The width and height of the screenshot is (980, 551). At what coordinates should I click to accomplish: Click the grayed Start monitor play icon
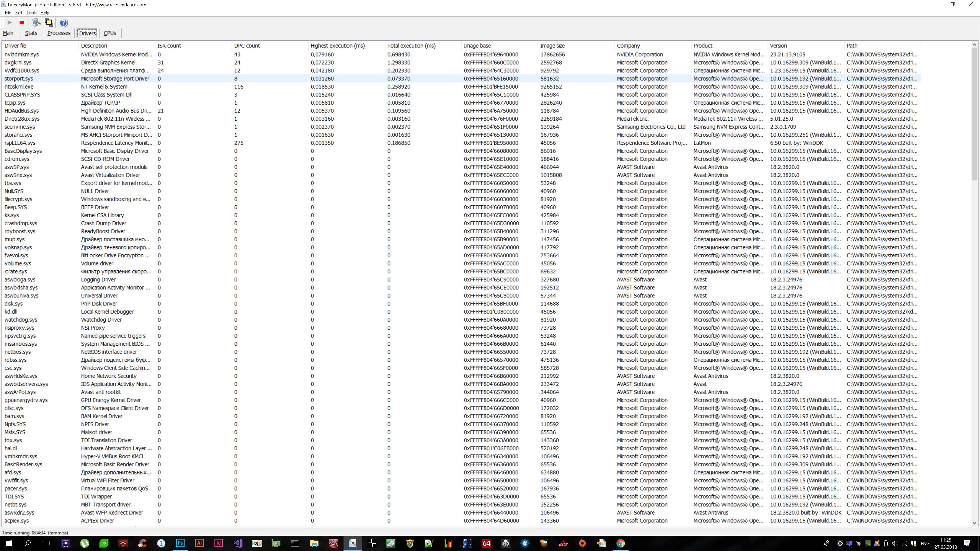10,23
